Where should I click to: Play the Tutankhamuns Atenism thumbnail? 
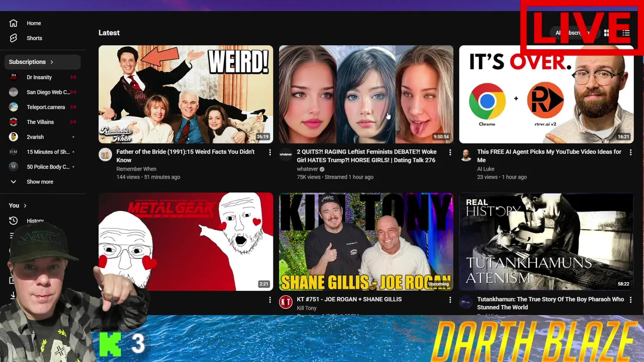click(x=546, y=241)
